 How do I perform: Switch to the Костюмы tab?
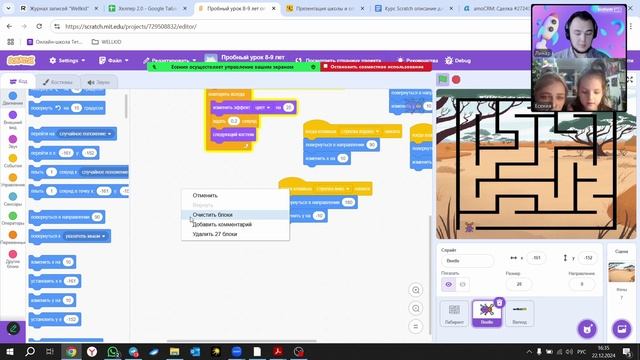point(57,82)
